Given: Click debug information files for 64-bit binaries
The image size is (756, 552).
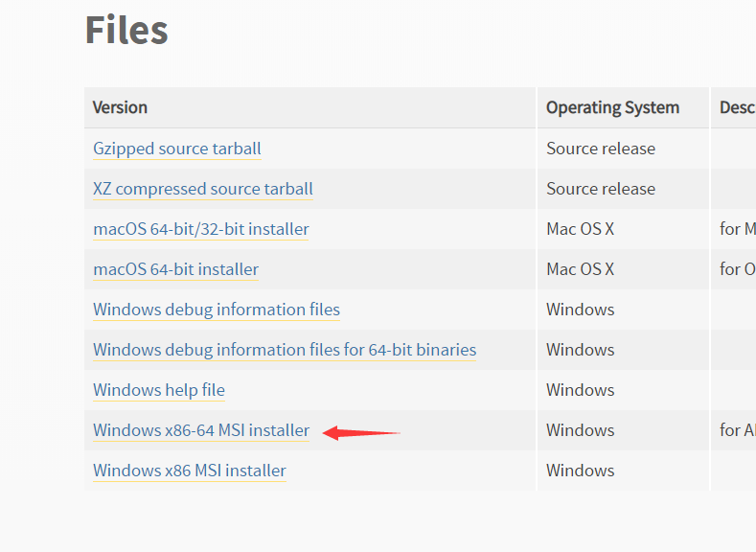Looking at the screenshot, I should coord(285,350).
